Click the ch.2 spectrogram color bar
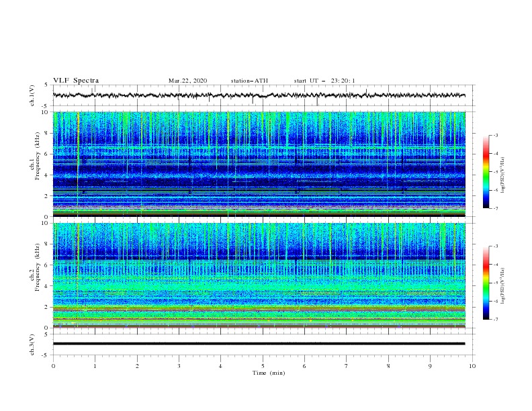Screen dimensions: 532x411 pyautogui.click(x=486, y=283)
